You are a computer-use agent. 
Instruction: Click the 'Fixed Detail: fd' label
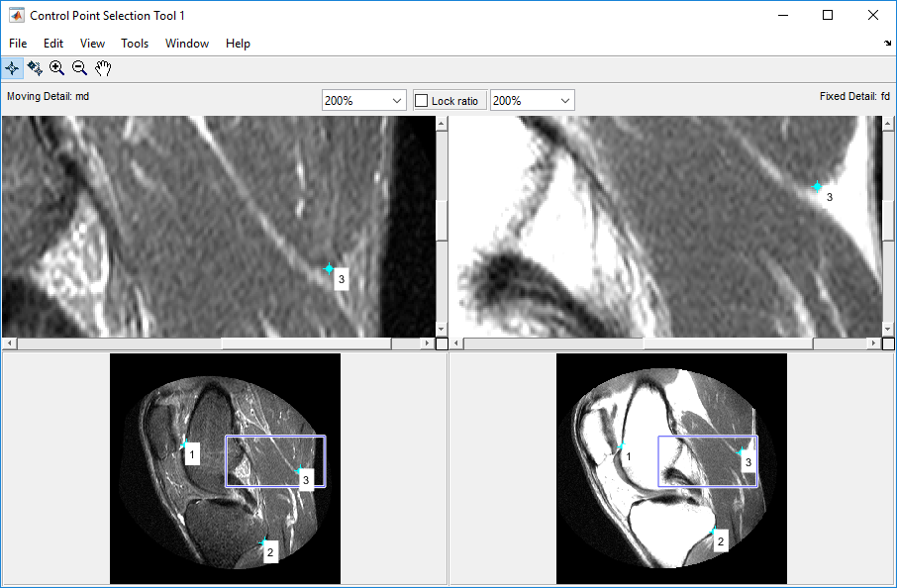point(854,96)
